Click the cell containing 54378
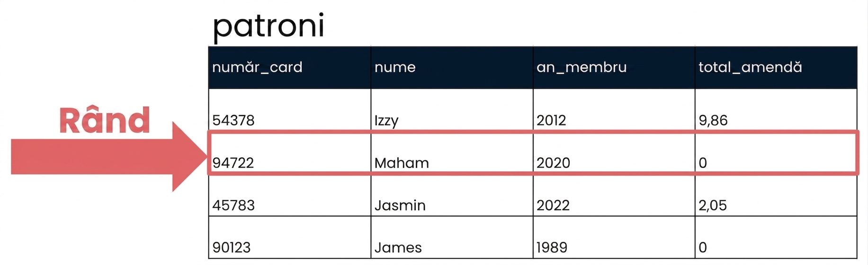The width and height of the screenshot is (868, 265). (x=290, y=109)
